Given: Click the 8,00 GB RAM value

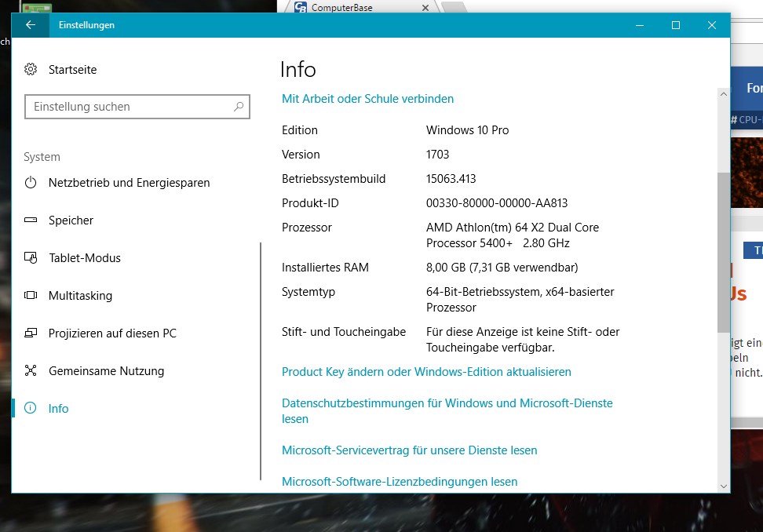Looking at the screenshot, I should [x=502, y=268].
